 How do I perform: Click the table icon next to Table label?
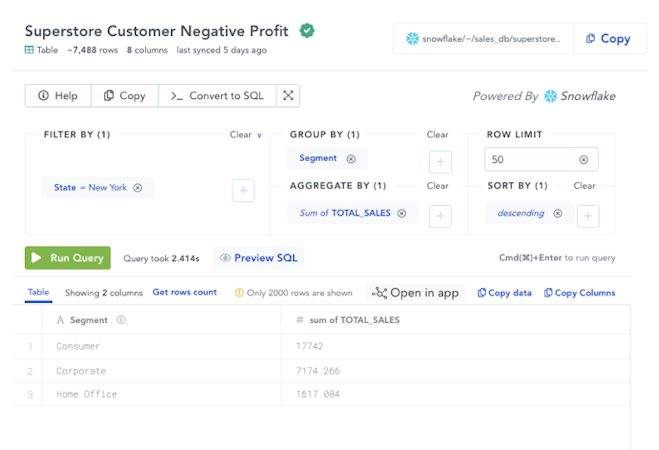pos(29,50)
